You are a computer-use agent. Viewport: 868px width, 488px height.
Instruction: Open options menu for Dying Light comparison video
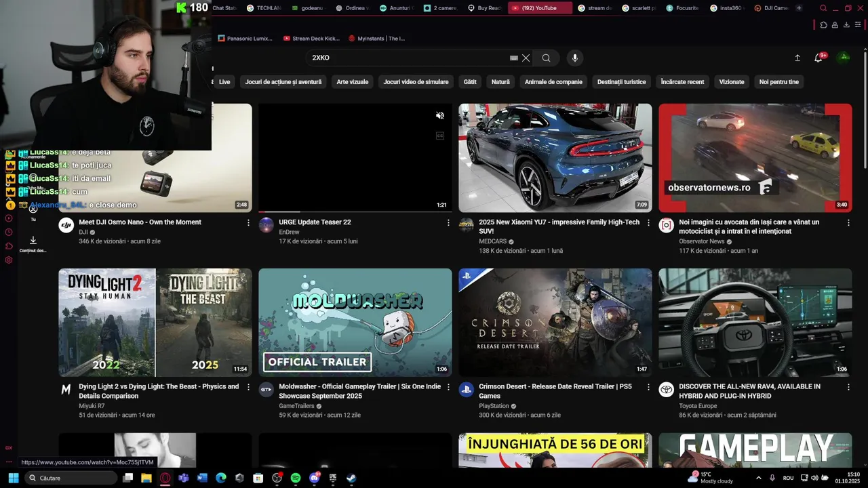pyautogui.click(x=248, y=387)
